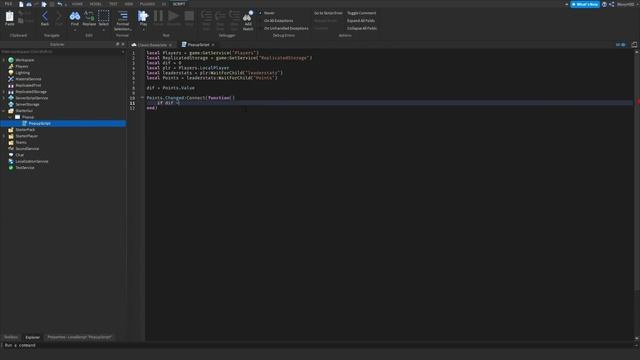Expand the StarterPlayer tree node
Screen dimensions: 640x360
(x=4, y=136)
